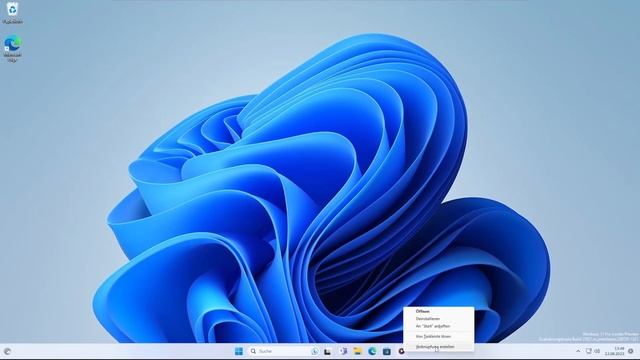Expand the hidden tray icons chevron
The height and width of the screenshot is (360, 640).
(578, 351)
